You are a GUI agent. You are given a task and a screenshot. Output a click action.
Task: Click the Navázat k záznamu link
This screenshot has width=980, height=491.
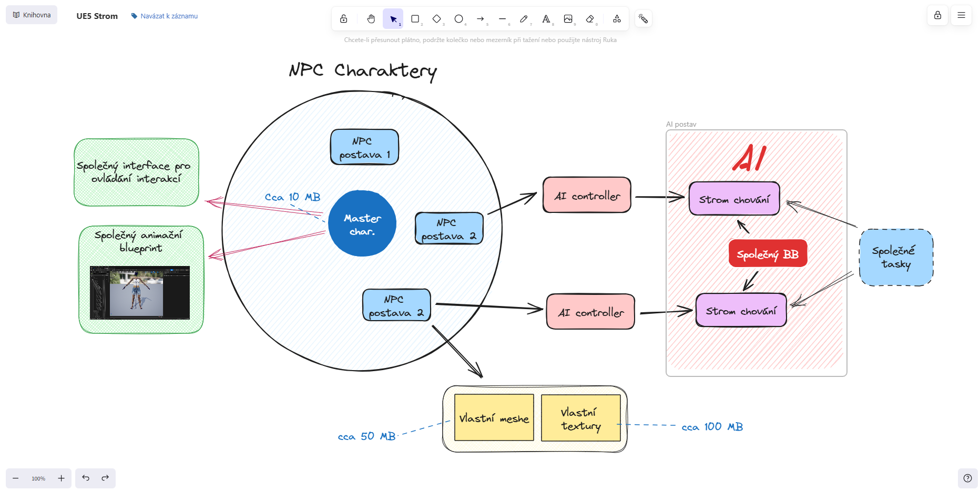[x=165, y=16]
